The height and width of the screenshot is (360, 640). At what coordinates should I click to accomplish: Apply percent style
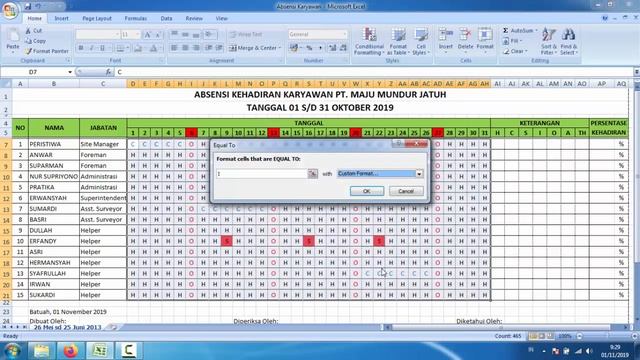click(x=309, y=48)
